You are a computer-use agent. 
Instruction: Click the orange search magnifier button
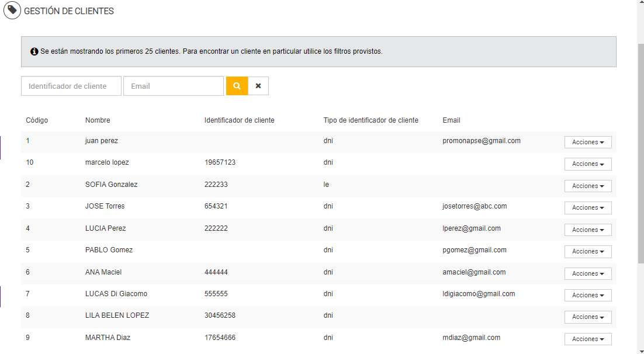click(x=237, y=86)
